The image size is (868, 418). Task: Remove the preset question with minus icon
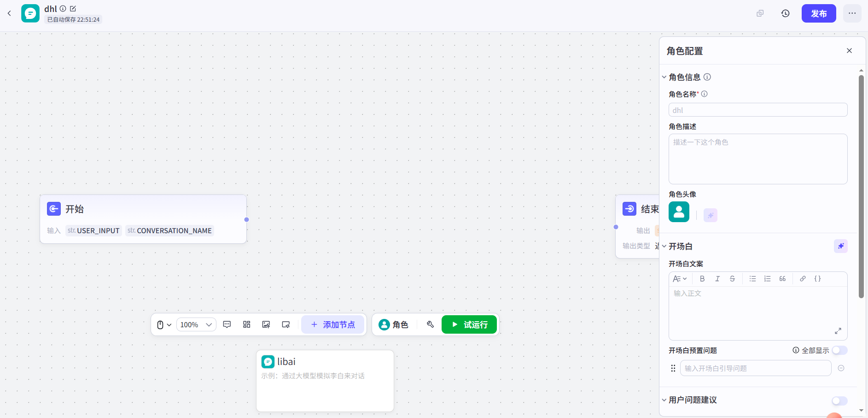pos(841,368)
